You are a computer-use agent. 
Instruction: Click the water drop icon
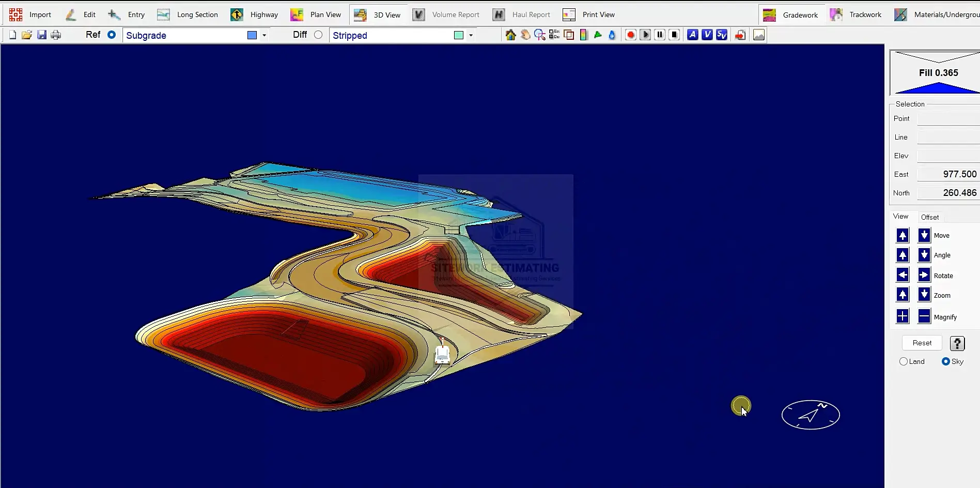[x=612, y=35]
